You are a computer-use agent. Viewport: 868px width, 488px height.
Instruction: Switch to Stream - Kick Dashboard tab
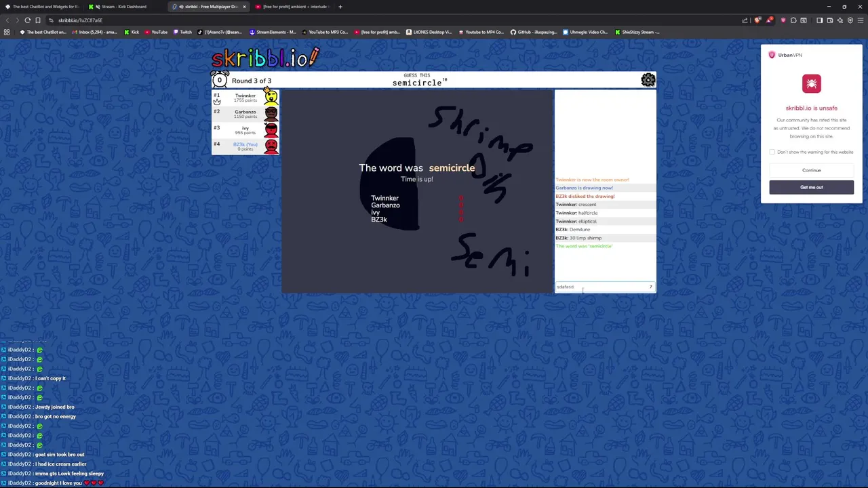click(x=124, y=7)
